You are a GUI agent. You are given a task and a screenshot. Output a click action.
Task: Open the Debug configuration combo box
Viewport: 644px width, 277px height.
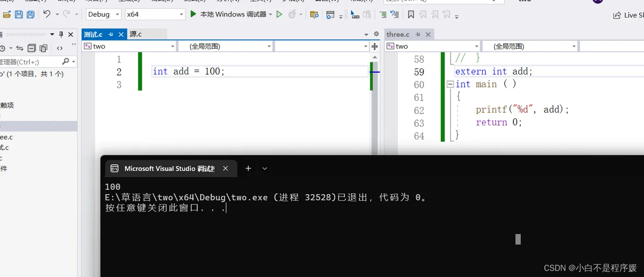click(x=103, y=14)
